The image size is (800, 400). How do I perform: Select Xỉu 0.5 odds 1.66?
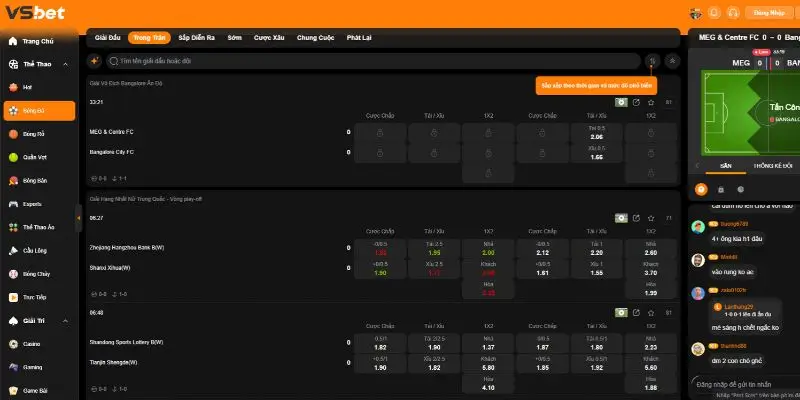pos(596,153)
